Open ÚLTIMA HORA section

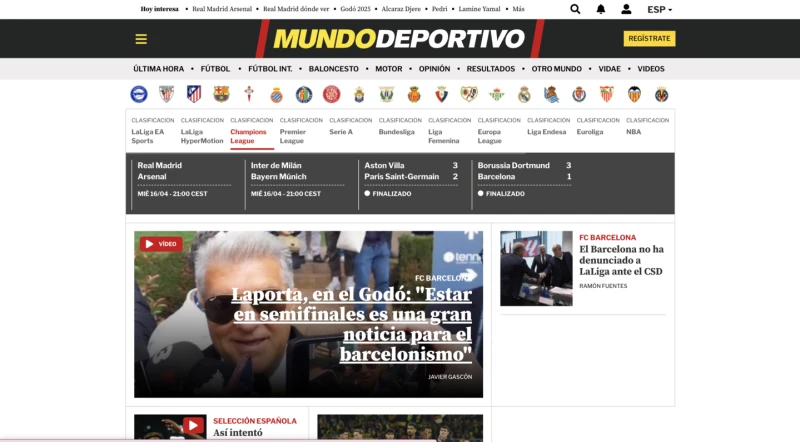(x=159, y=69)
